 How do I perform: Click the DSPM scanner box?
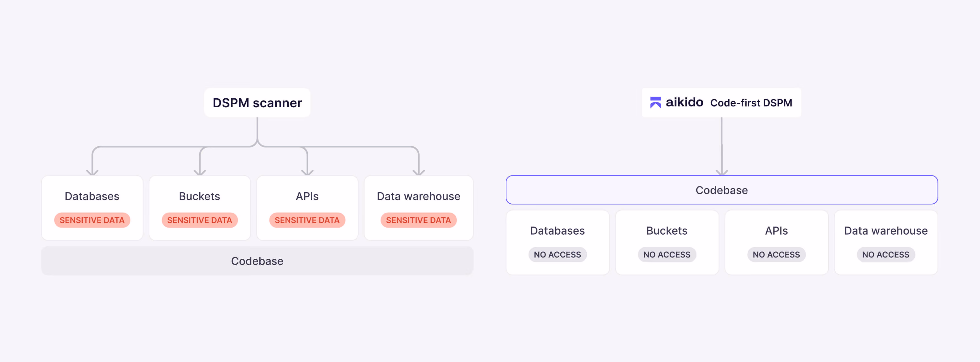(x=257, y=103)
